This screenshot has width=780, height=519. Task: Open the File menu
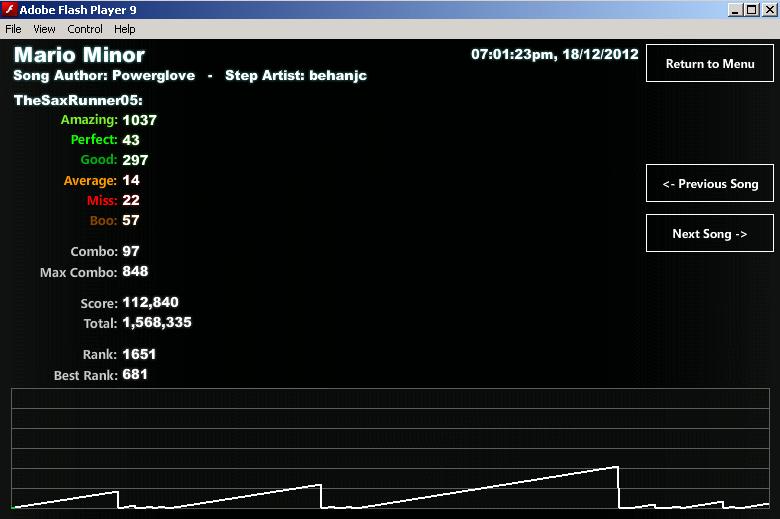[x=13, y=29]
